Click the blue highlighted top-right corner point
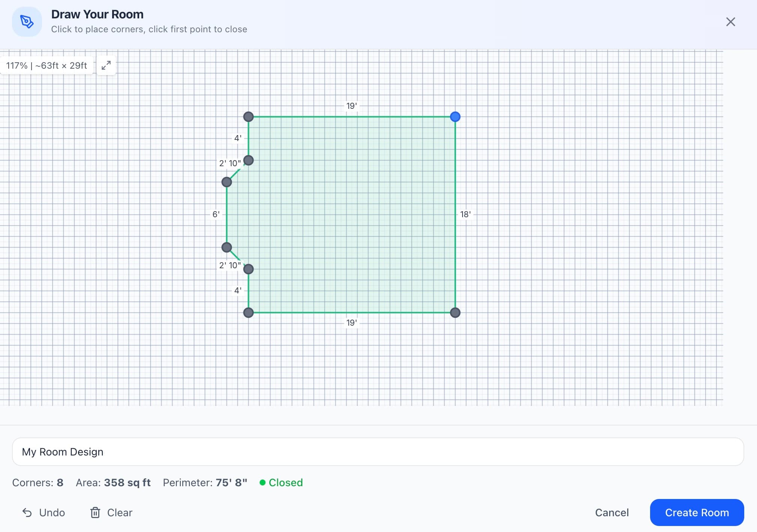The image size is (757, 532). point(455,117)
